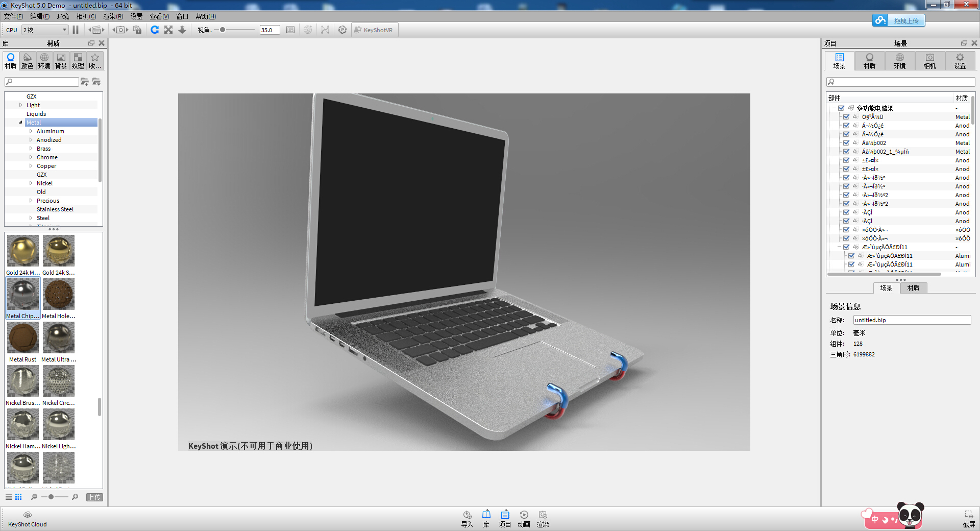Click the refresh folder icon beside library search
This screenshot has height=531, width=980.
pyautogui.click(x=96, y=82)
